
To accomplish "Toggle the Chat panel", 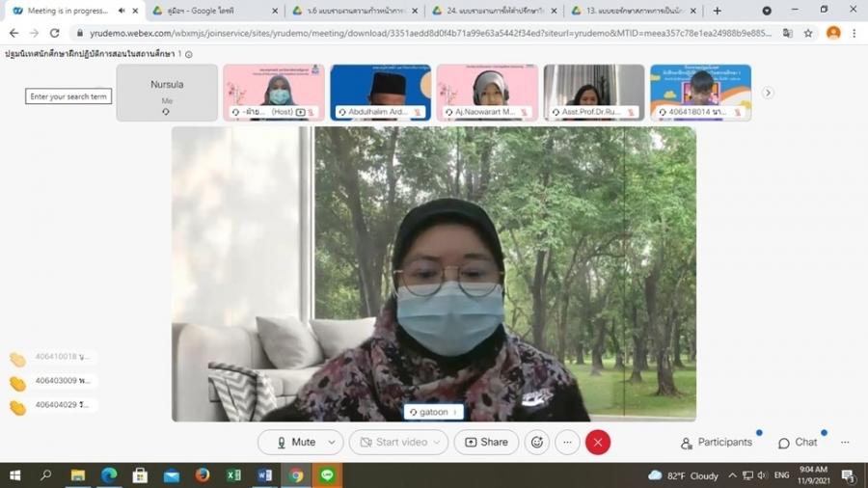I will click(798, 442).
